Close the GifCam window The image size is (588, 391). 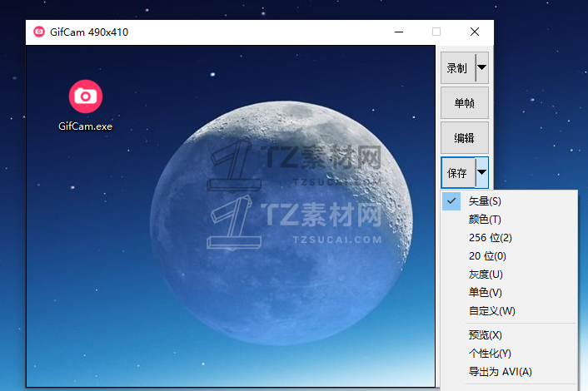point(475,32)
